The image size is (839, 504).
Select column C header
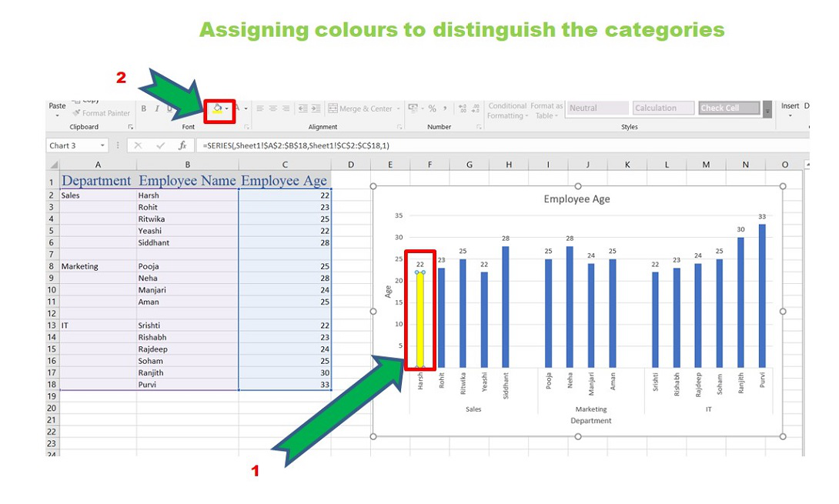[285, 165]
